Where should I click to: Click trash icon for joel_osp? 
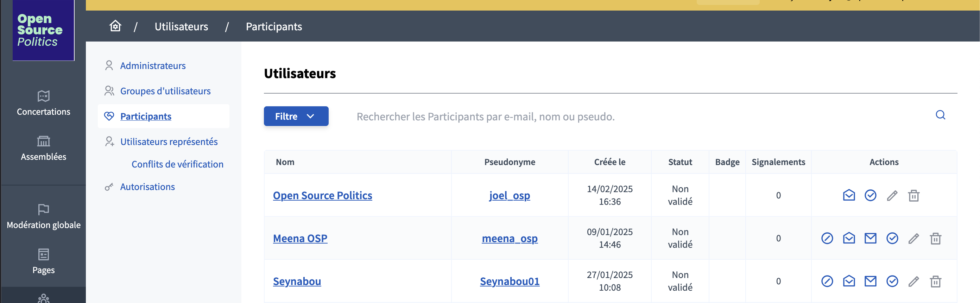[914, 195]
